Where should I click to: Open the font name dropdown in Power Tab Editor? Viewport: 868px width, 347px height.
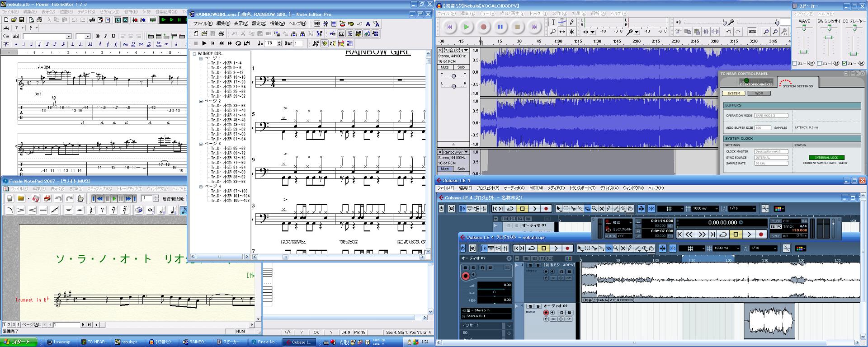tap(69, 37)
